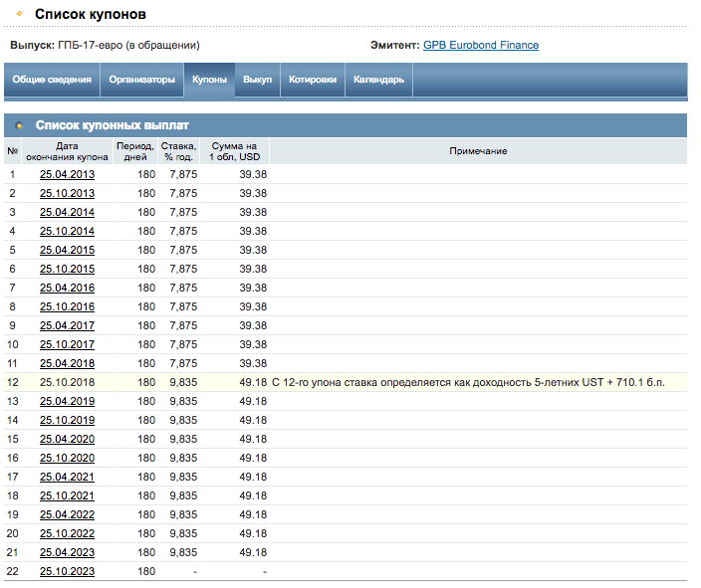Image resolution: width=701 pixels, height=588 pixels.
Task: Open coupon date 25.04.2017
Action: (x=67, y=325)
